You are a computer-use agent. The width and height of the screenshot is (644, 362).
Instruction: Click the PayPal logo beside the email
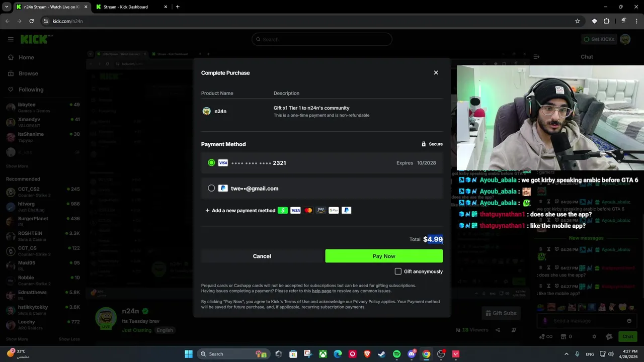(223, 189)
